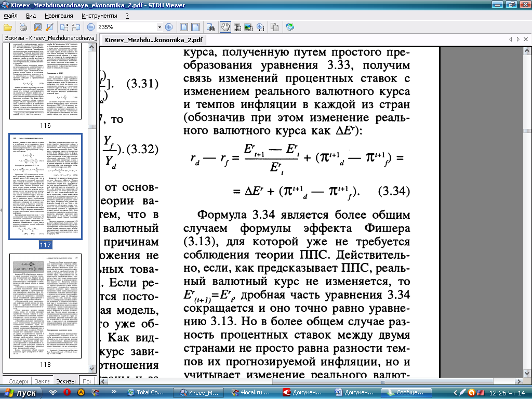Select fit whole page view icon
532x399 pixels.
tap(184, 27)
